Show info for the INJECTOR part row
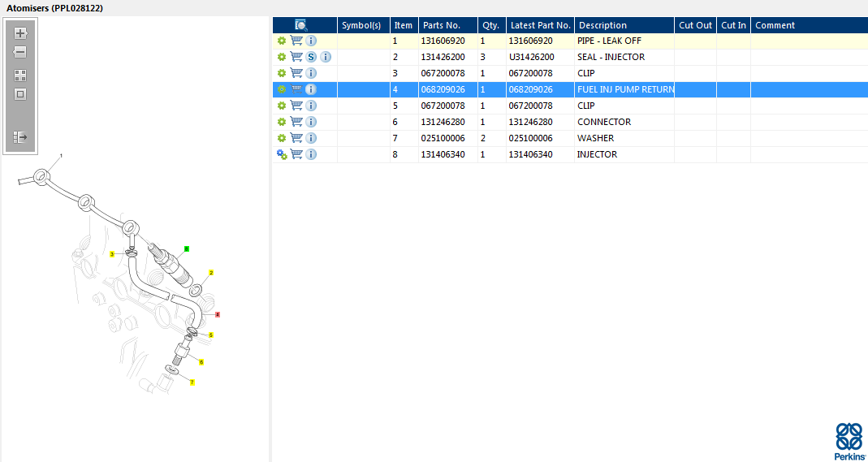868x462 pixels. (x=311, y=154)
